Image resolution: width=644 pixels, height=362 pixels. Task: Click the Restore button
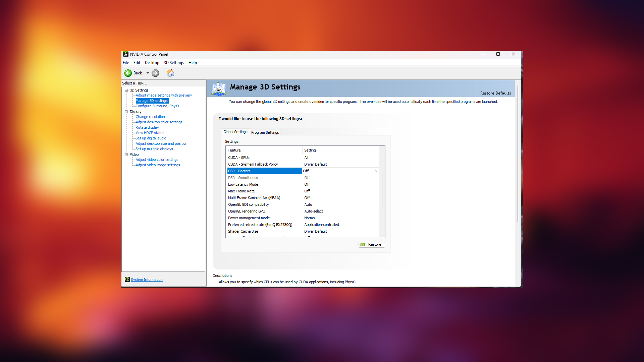[x=372, y=244]
